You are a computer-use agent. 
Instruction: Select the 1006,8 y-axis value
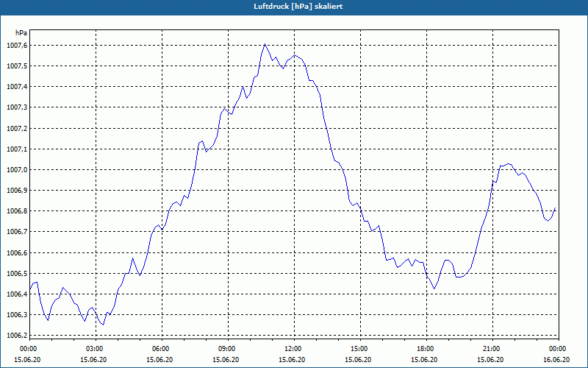click(16, 211)
